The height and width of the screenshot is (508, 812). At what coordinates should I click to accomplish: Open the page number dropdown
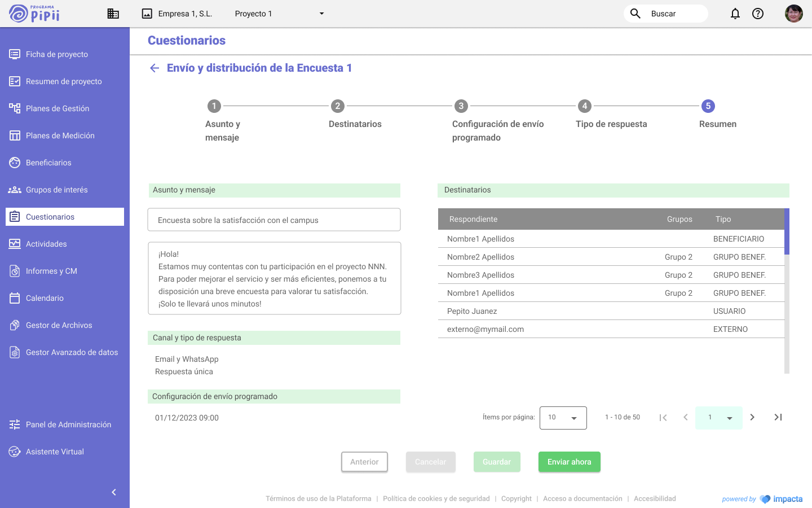coord(719,418)
